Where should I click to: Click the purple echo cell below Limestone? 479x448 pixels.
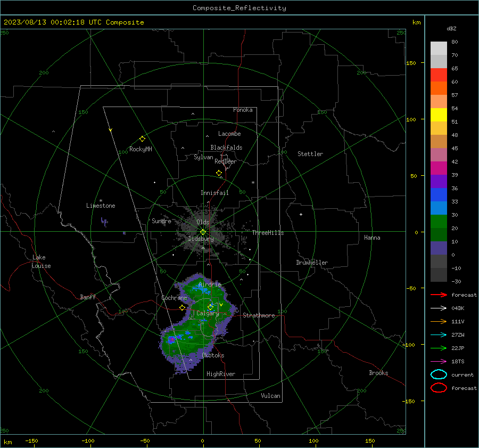(104, 222)
